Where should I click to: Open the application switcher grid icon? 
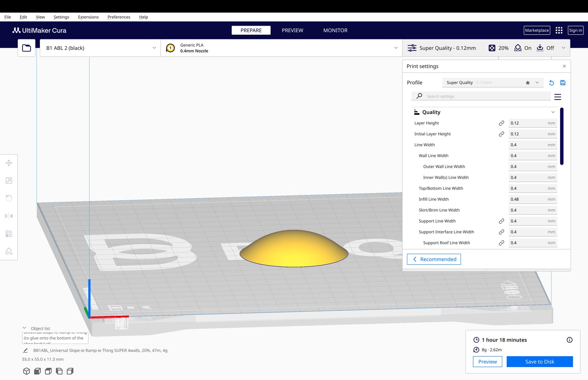tap(559, 30)
